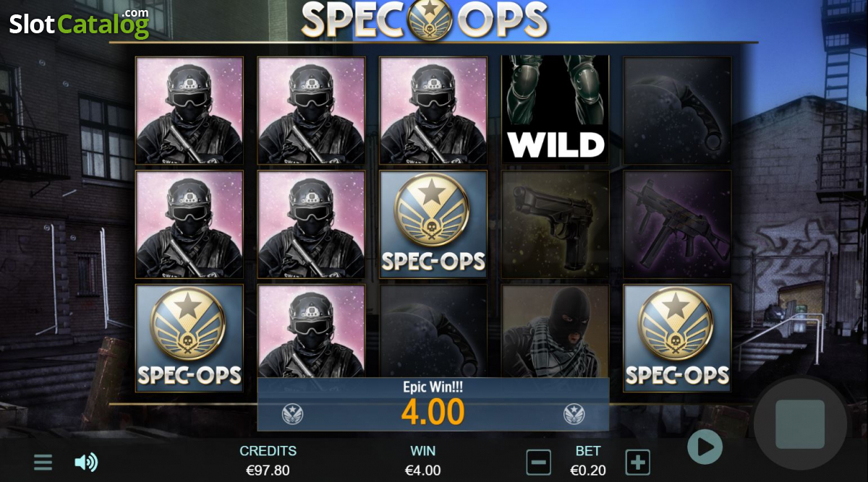This screenshot has height=482, width=868.
Task: Click the SPEC-OPS scatter on reel five
Action: [x=677, y=338]
